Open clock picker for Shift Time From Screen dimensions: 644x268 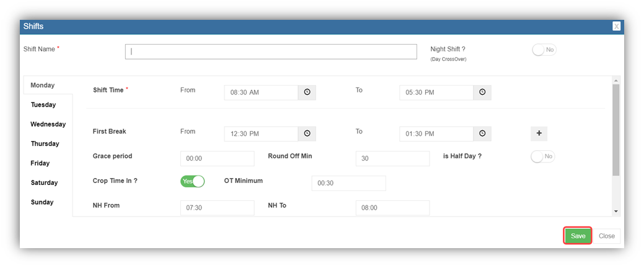pyautogui.click(x=307, y=92)
